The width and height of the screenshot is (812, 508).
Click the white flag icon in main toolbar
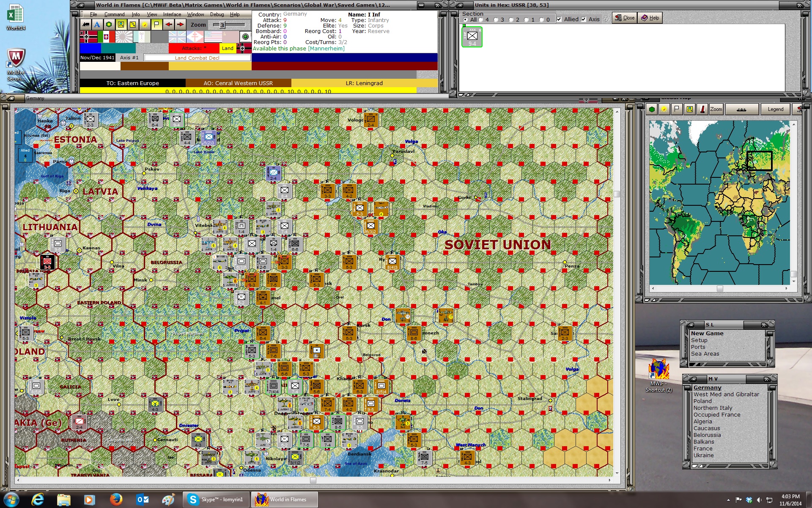156,25
